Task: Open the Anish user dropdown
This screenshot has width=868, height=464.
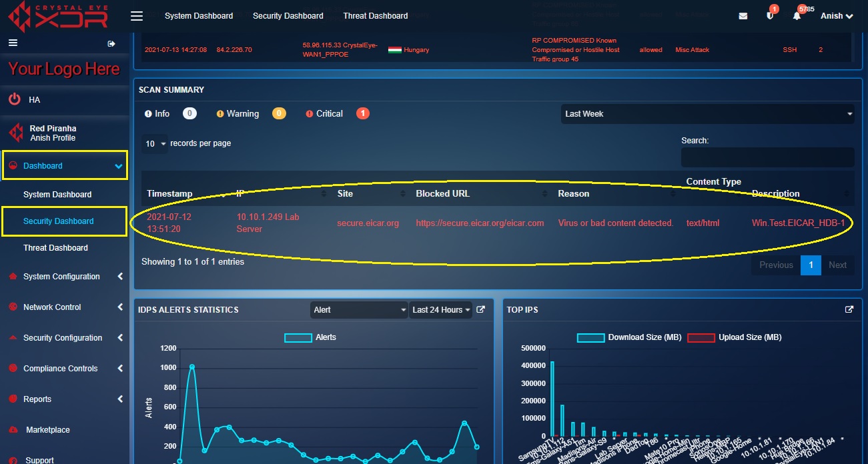Action: pyautogui.click(x=837, y=16)
